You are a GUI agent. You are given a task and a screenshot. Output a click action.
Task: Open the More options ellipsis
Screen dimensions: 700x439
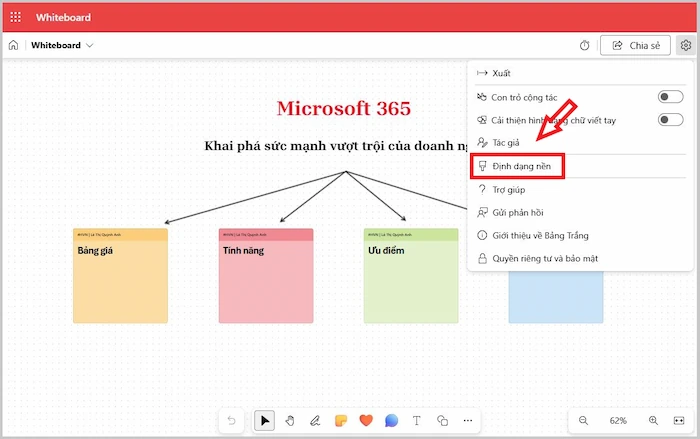(x=467, y=420)
